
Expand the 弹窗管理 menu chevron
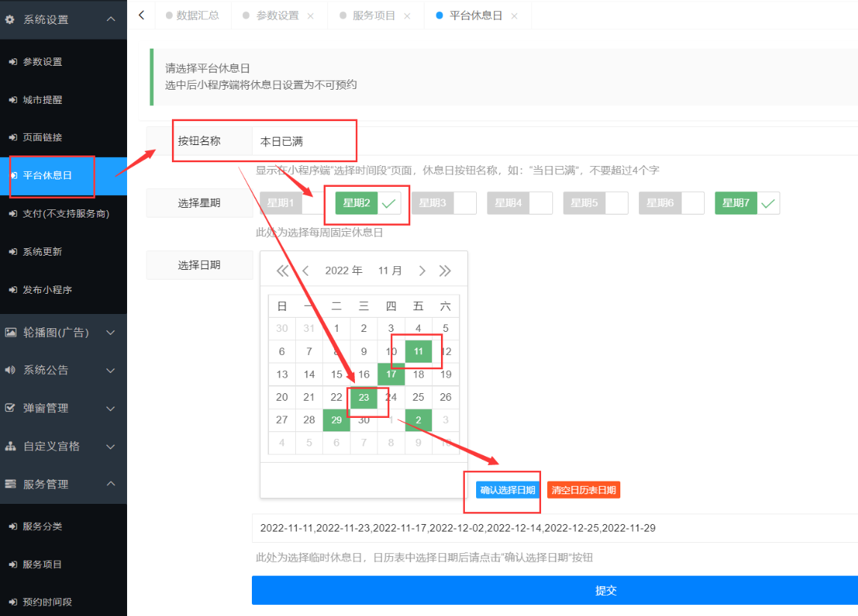click(x=111, y=408)
